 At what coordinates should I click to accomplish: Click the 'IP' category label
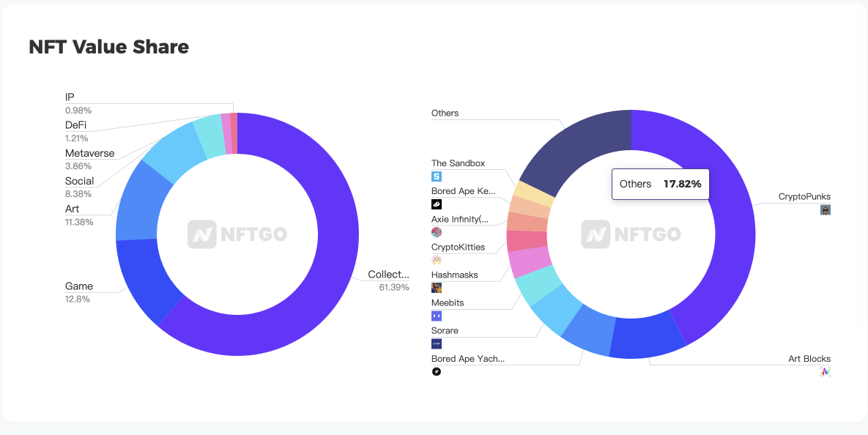pyautogui.click(x=70, y=97)
